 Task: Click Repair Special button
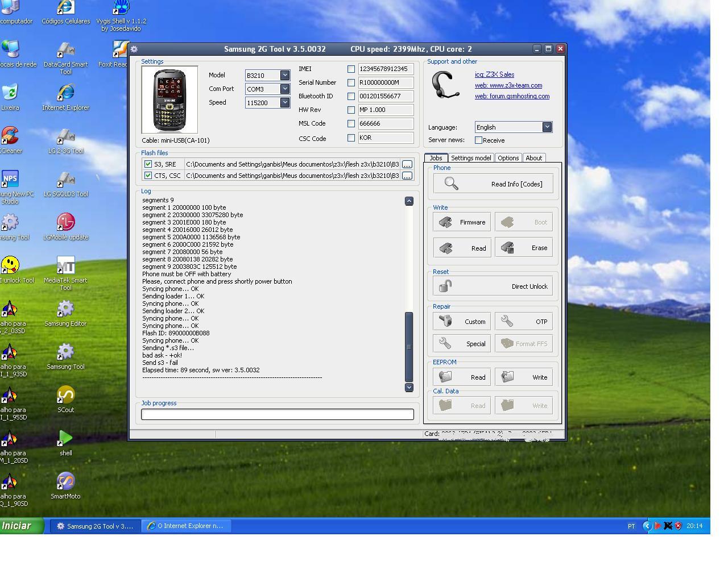coord(462,343)
